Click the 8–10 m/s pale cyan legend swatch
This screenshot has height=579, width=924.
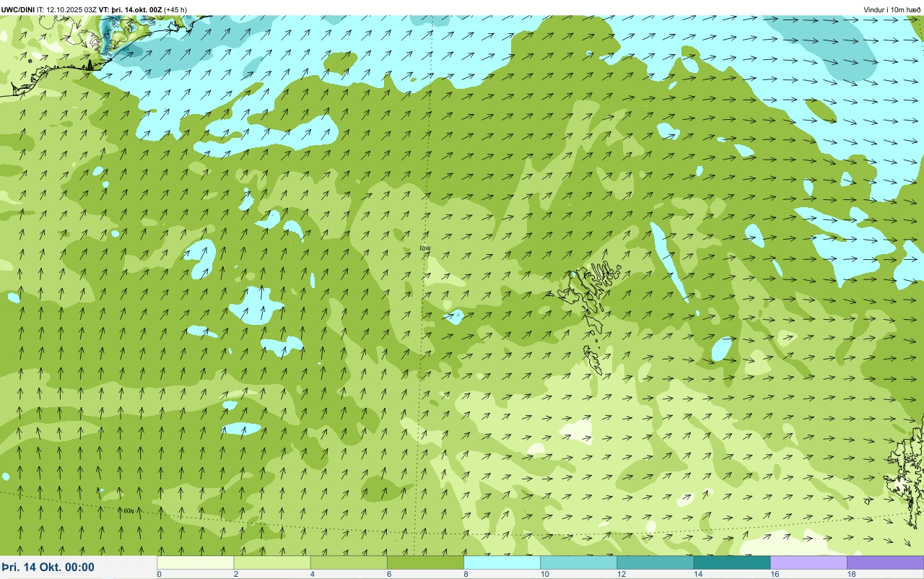(502, 562)
